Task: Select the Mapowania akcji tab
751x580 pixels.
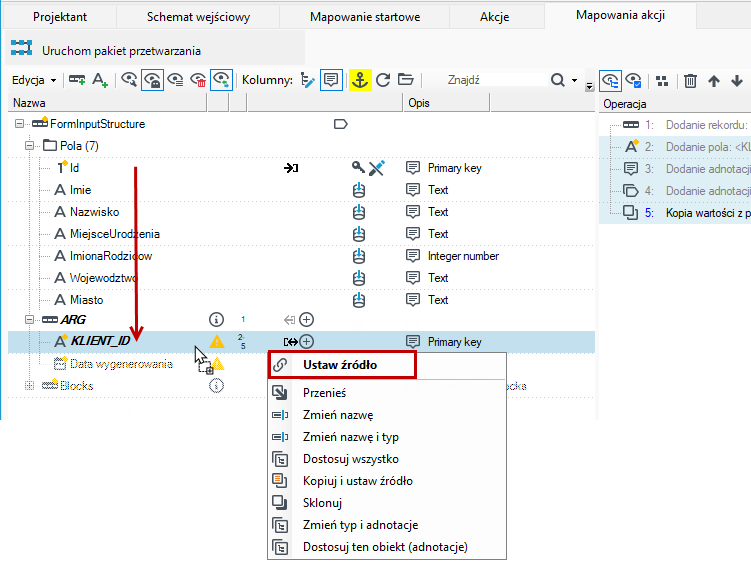Action: tap(620, 15)
